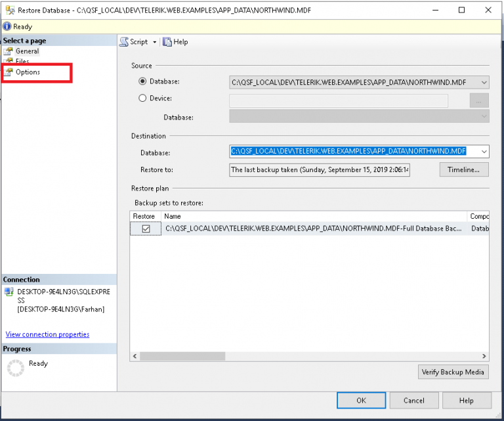The width and height of the screenshot is (504, 421).
Task: Click the Restore to field
Action: pyautogui.click(x=320, y=170)
